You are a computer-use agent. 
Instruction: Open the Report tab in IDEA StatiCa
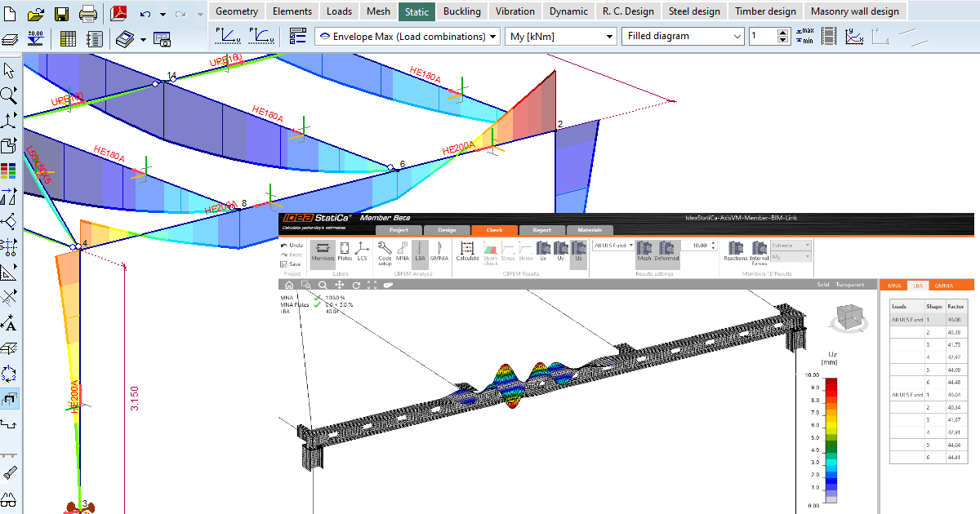click(541, 230)
